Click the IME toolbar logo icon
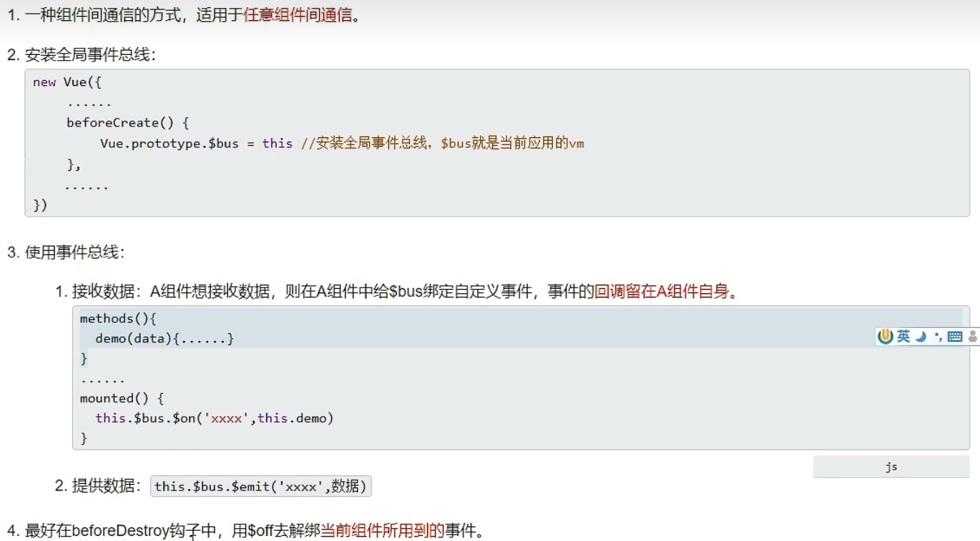The height and width of the screenshot is (541, 980). pyautogui.click(x=885, y=336)
